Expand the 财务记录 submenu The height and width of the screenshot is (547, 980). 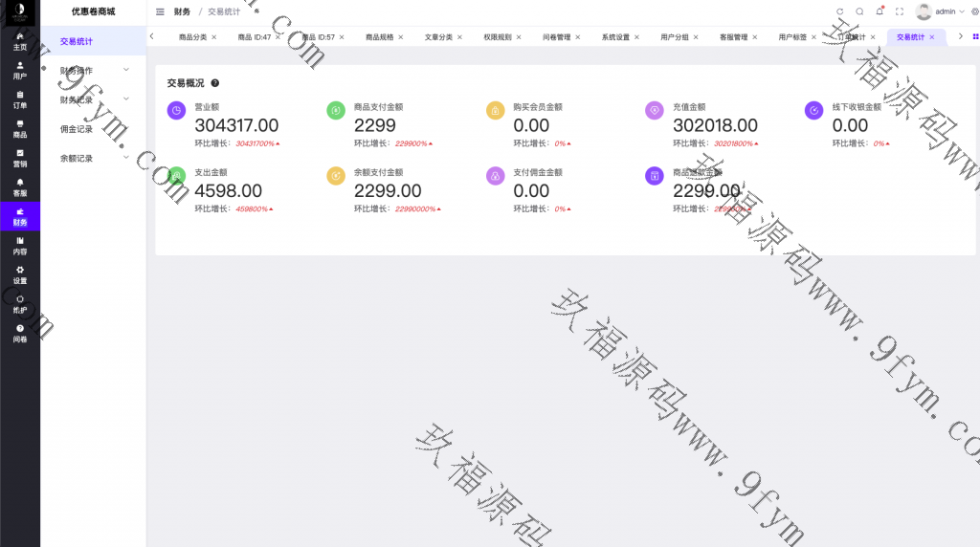[x=93, y=99]
